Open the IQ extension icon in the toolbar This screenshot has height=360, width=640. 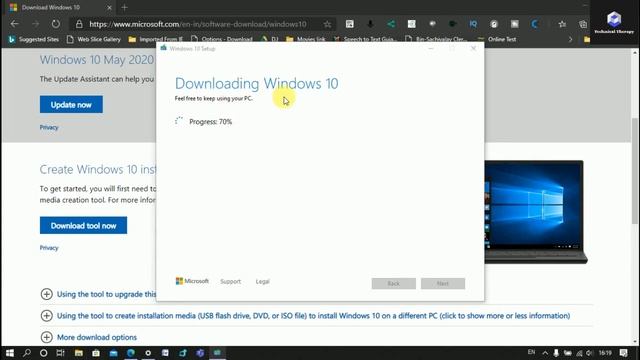tap(473, 24)
